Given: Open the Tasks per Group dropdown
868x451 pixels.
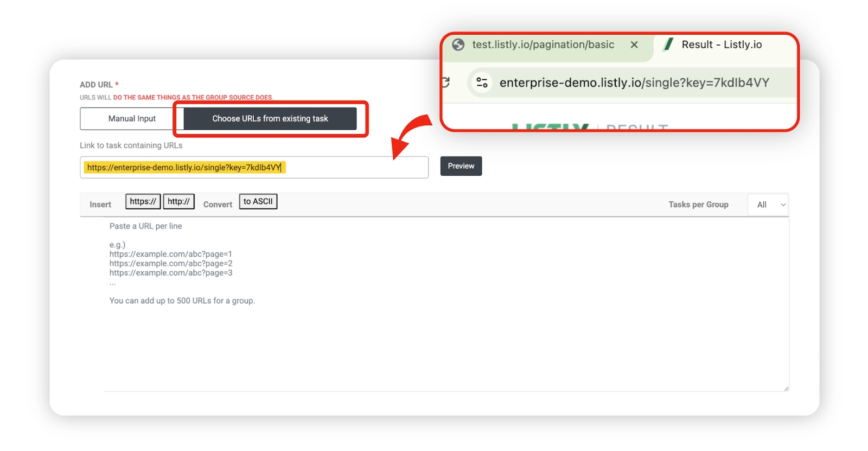Looking at the screenshot, I should 767,205.
